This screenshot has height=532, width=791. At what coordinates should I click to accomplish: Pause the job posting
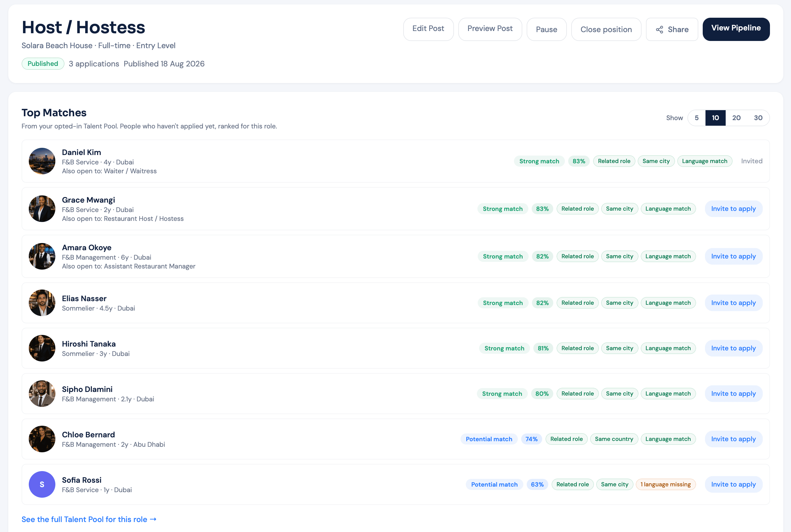pyautogui.click(x=546, y=30)
